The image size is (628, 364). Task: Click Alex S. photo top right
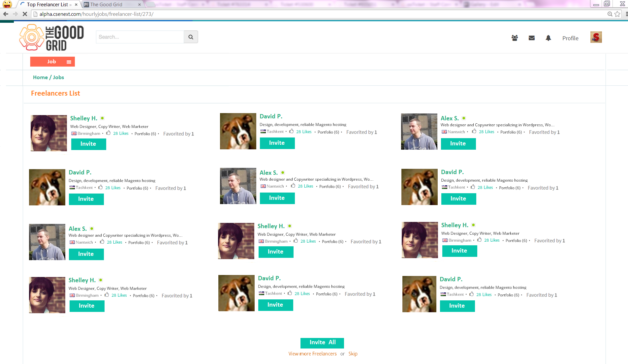[x=419, y=132]
